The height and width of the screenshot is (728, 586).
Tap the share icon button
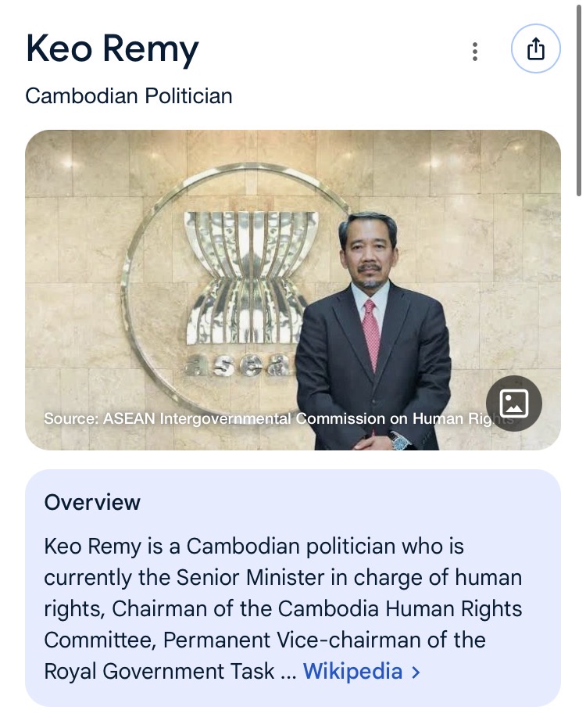pyautogui.click(x=535, y=49)
